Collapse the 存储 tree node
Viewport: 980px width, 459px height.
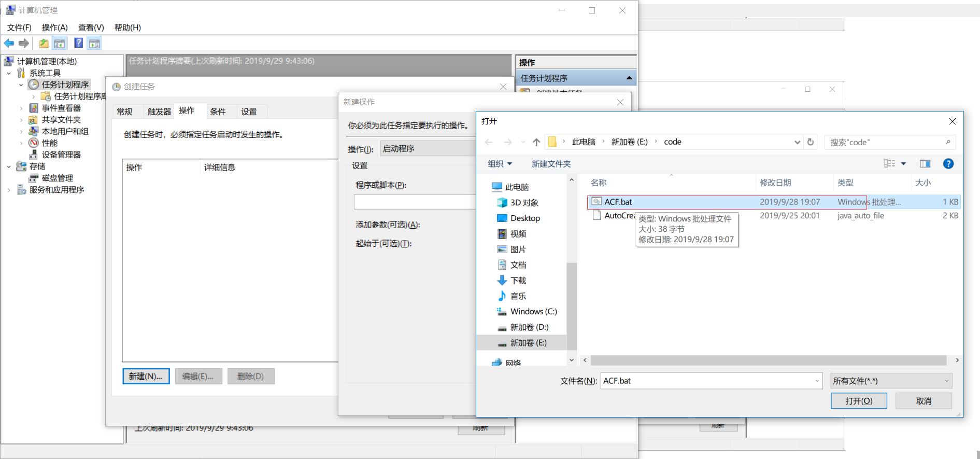tap(9, 166)
